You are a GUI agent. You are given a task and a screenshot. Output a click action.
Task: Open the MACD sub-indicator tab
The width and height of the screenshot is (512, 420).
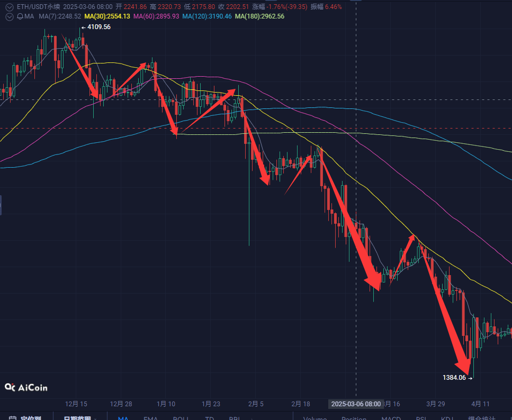point(391,418)
